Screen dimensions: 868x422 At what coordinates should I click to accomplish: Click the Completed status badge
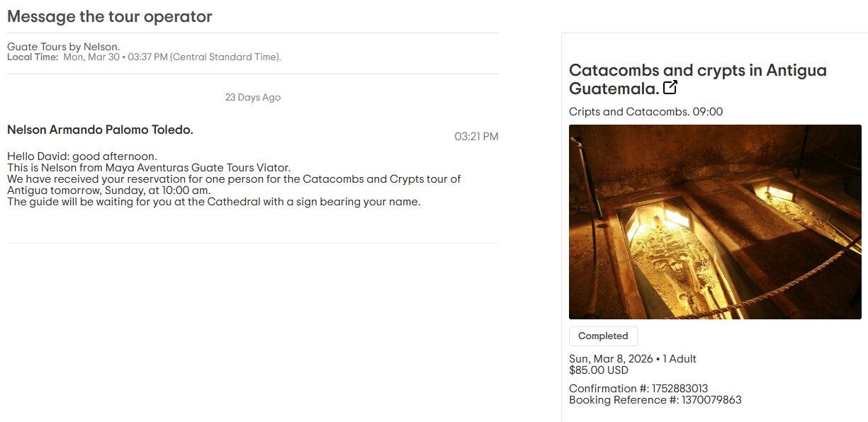pos(603,336)
